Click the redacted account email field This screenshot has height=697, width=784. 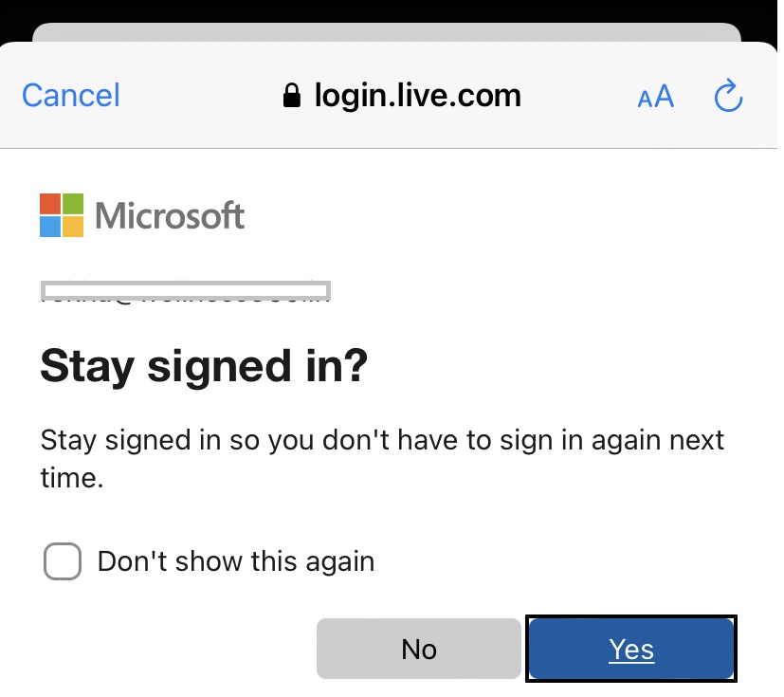[186, 291]
